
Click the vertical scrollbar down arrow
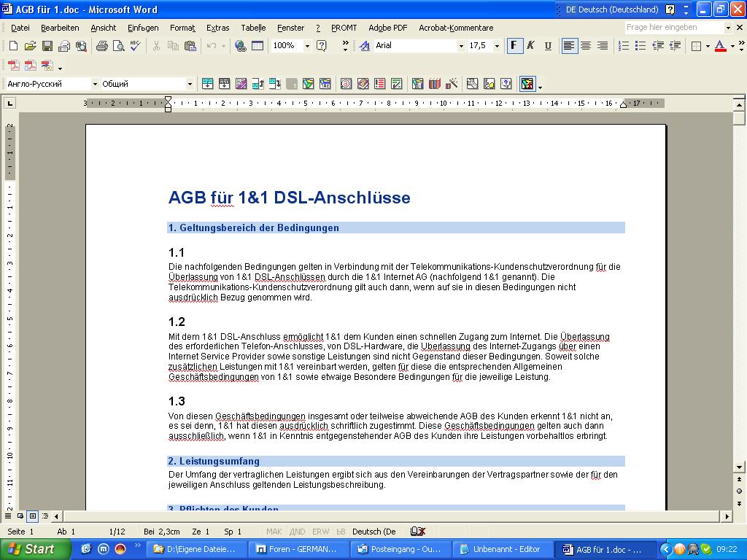pyautogui.click(x=739, y=467)
